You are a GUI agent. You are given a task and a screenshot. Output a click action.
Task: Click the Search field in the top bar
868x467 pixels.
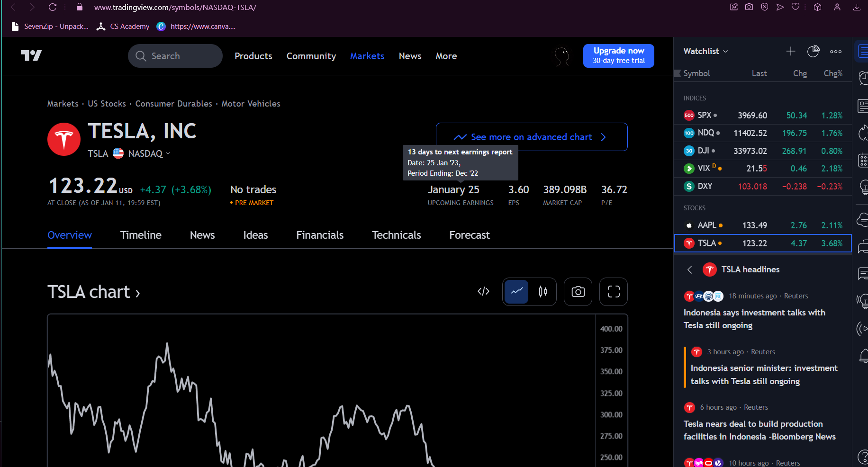tap(175, 55)
